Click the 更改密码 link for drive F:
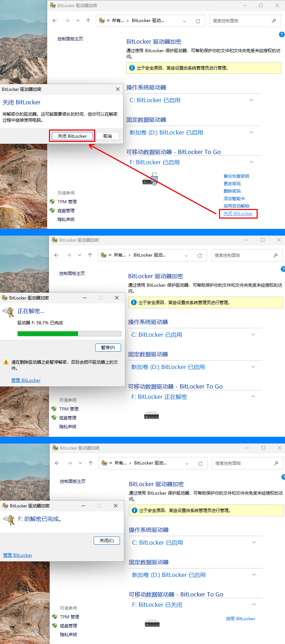The height and width of the screenshot is (644, 285). 232,183
